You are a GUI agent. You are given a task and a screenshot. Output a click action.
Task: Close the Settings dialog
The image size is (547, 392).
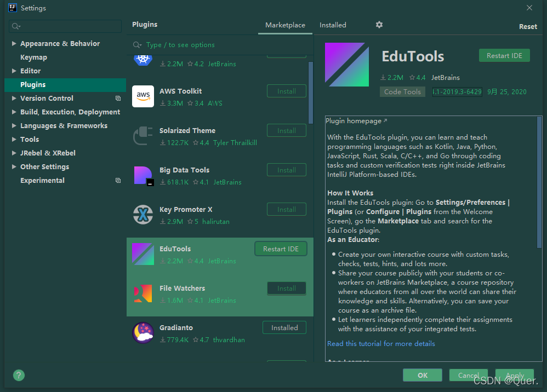pyautogui.click(x=529, y=8)
